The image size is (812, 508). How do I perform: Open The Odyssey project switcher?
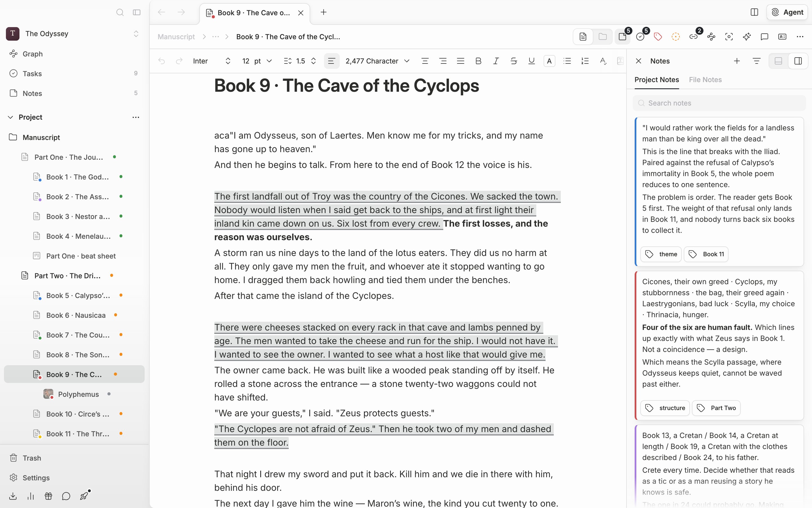tap(73, 34)
